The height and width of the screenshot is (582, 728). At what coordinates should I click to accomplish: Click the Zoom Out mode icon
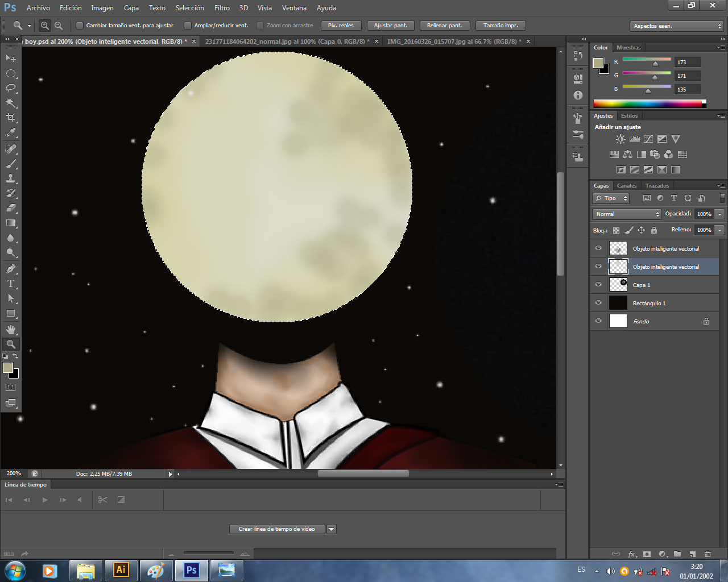coord(59,26)
